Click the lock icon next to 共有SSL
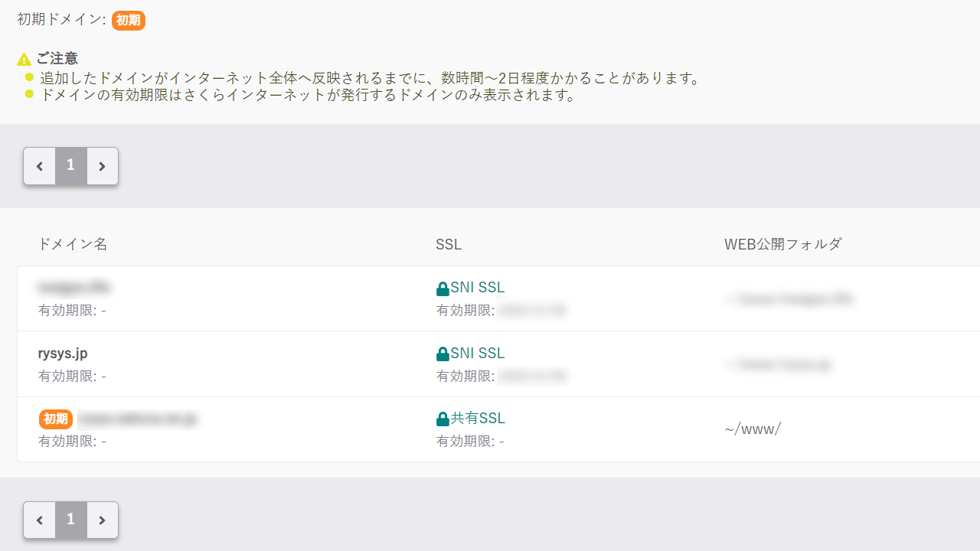980x551 pixels. pyautogui.click(x=443, y=419)
